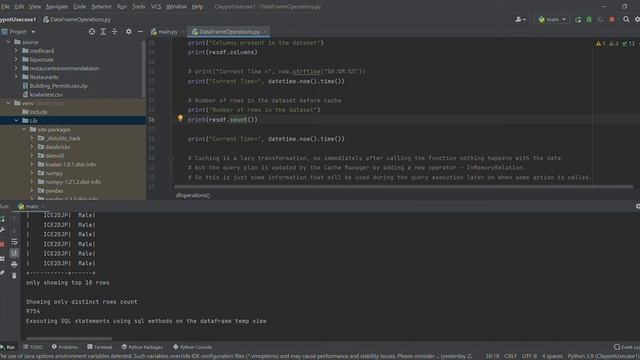Open the Tools menu
Screen dimensions: 640x360
click(x=139, y=7)
